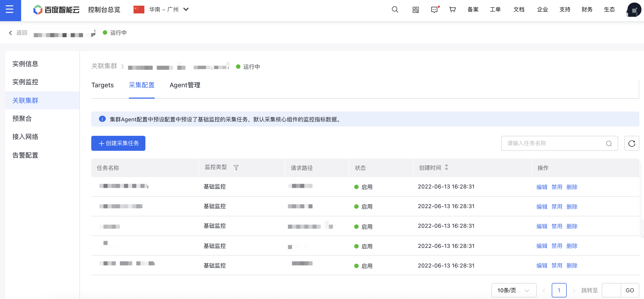Open the message notifications icon
The height and width of the screenshot is (299, 644).
[x=435, y=10]
